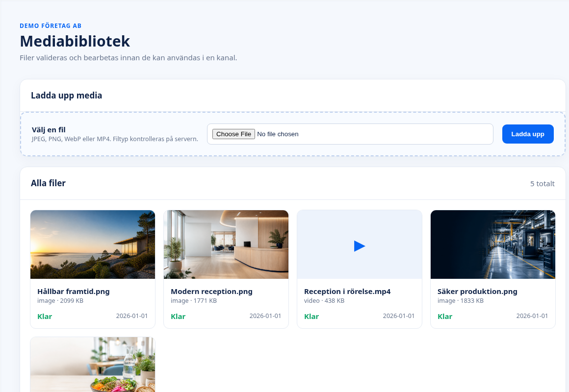Open the food bowl image thumbnail
Viewport: 569px width, 392px height.
93,365
